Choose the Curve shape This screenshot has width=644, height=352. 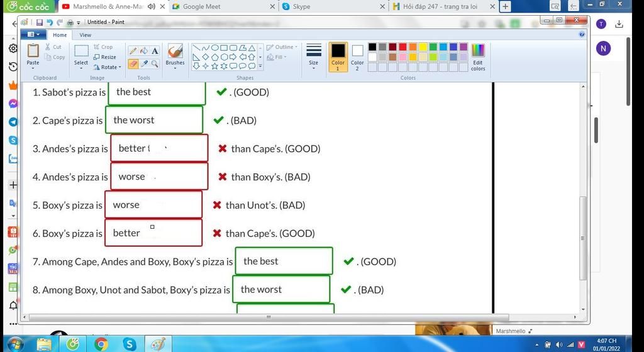pyautogui.click(x=206, y=48)
